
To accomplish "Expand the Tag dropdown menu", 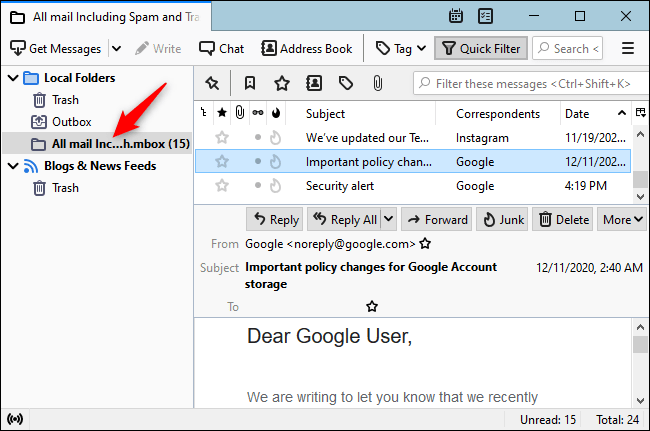I will coord(421,48).
